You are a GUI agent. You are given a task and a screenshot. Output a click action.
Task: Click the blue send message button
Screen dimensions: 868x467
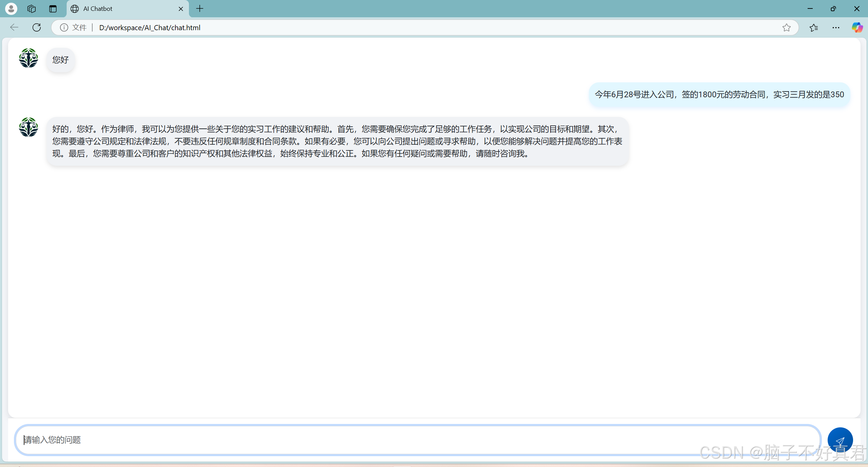tap(840, 440)
